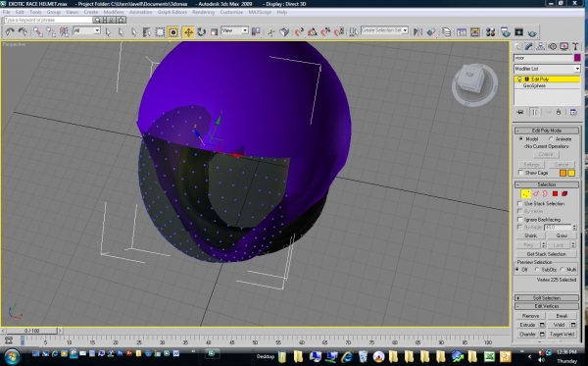Open the Layer Manager icon
Screen dimensions: 588x366
coord(446,32)
